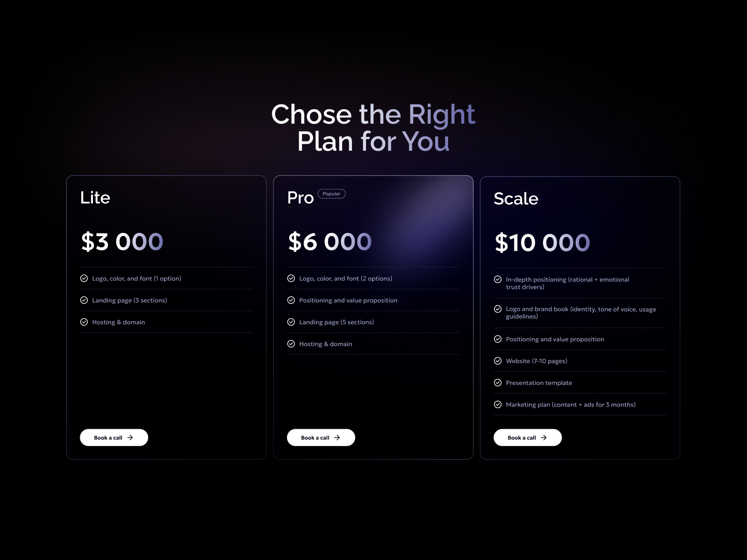Click check icon next to Landing page (5 sections)
Viewport: 747px width, 560px height.
tap(291, 322)
